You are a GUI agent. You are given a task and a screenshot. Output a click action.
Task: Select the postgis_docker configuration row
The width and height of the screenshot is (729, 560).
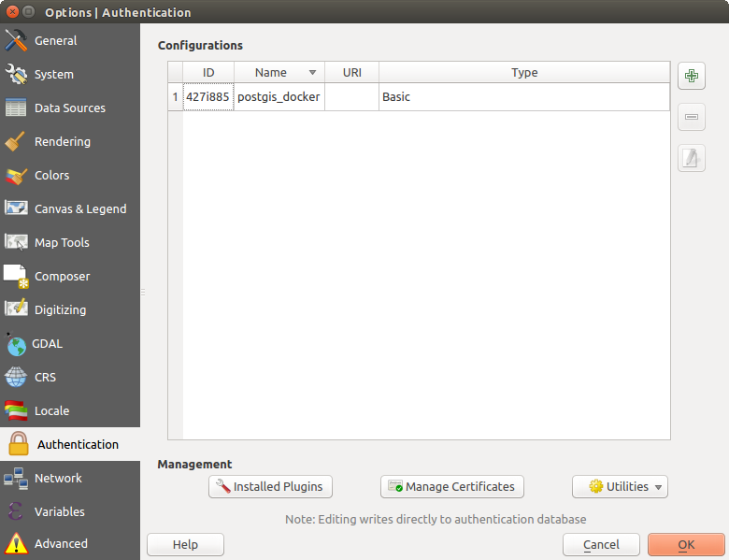tap(278, 97)
